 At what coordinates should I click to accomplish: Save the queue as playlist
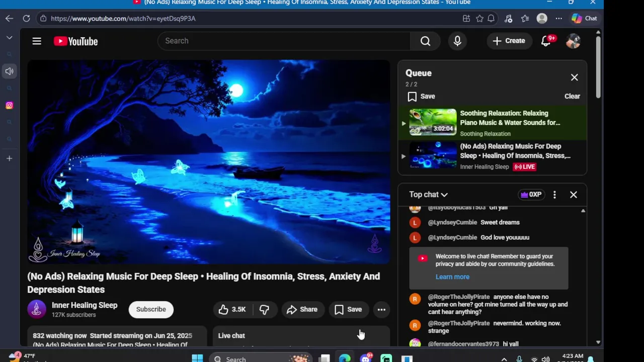pyautogui.click(x=422, y=97)
